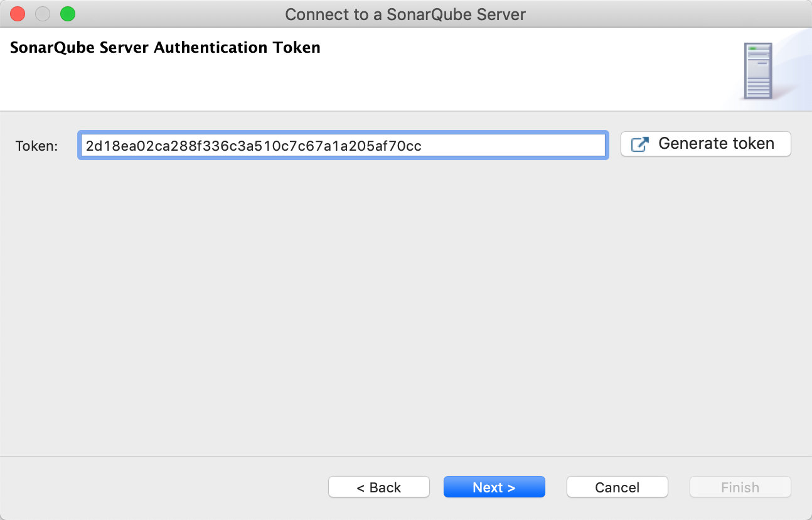Viewport: 812px width, 520px height.
Task: Return to the previous step with Back
Action: point(378,487)
